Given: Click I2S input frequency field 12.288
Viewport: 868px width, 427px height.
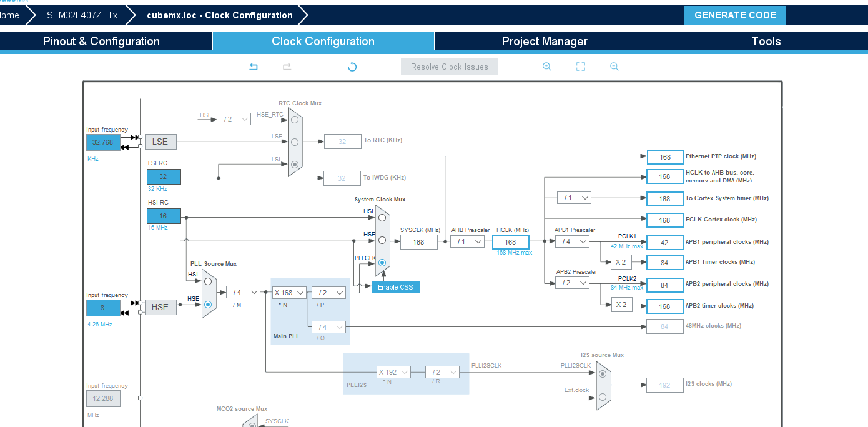Looking at the screenshot, I should pyautogui.click(x=103, y=398).
